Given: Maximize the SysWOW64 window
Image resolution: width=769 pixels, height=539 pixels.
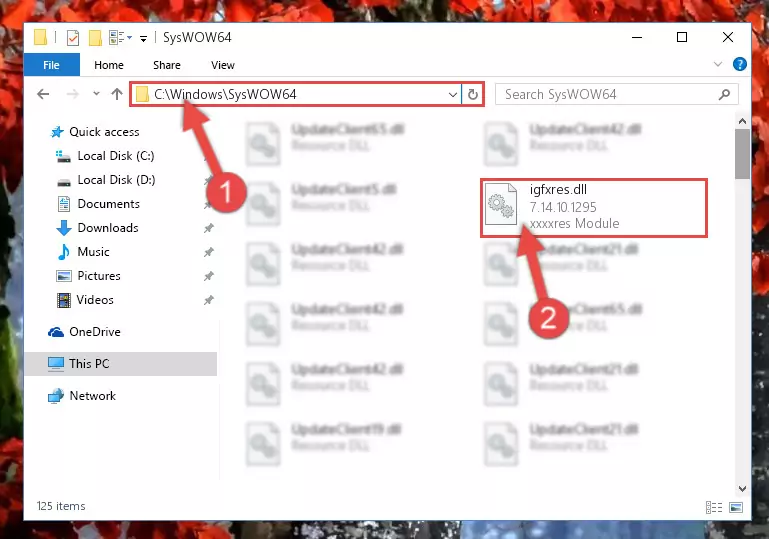Looking at the screenshot, I should pyautogui.click(x=682, y=37).
